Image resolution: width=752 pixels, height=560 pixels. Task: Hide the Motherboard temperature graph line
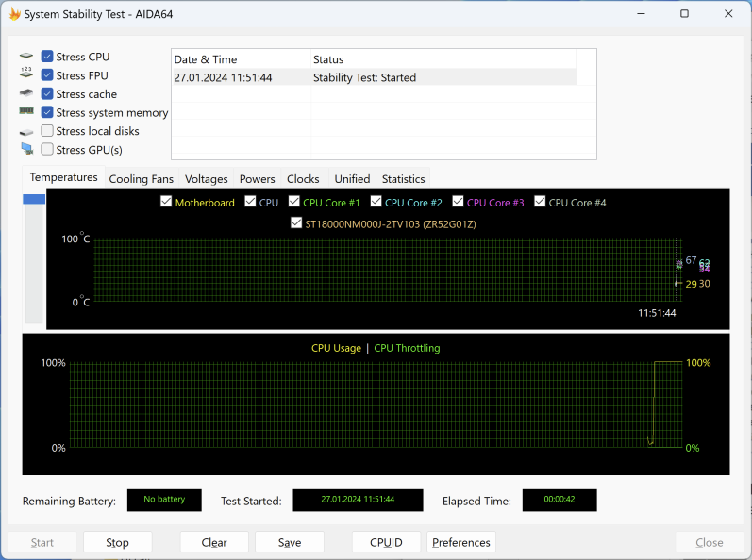(166, 201)
